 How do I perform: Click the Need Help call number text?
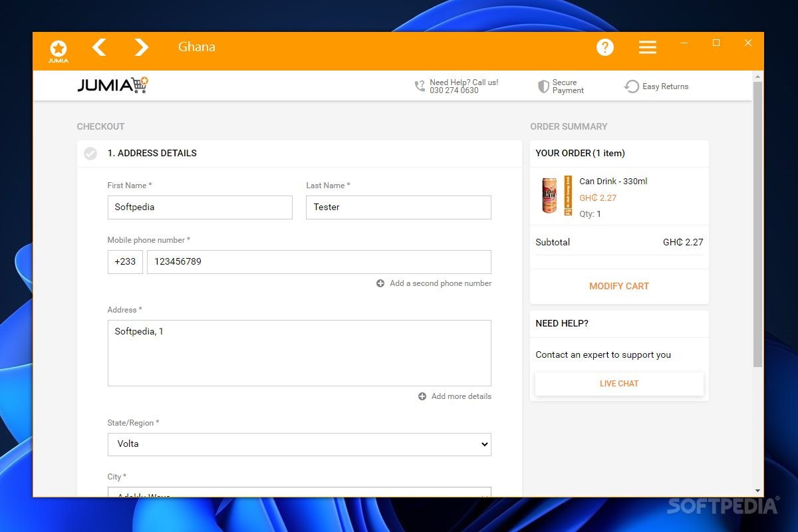click(464, 86)
